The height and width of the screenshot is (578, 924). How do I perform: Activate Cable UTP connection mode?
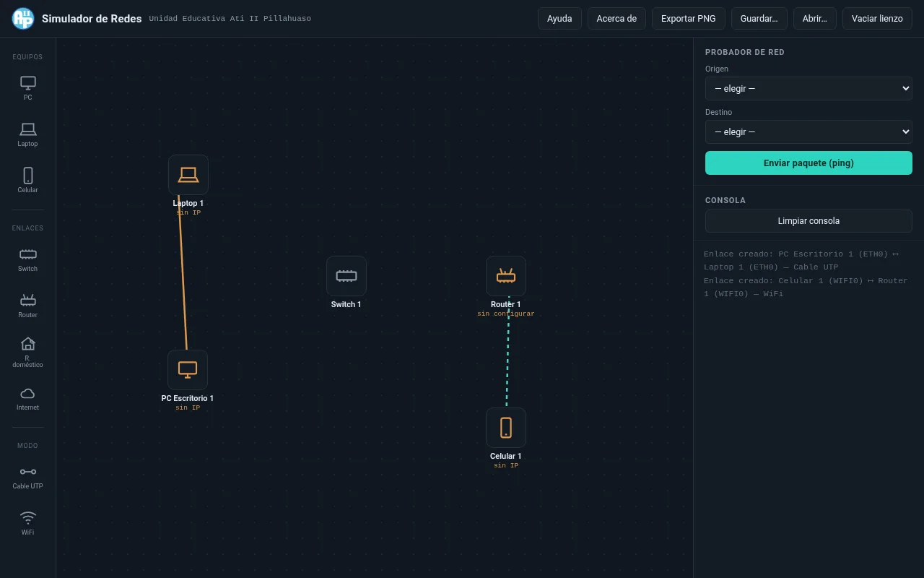[27, 477]
